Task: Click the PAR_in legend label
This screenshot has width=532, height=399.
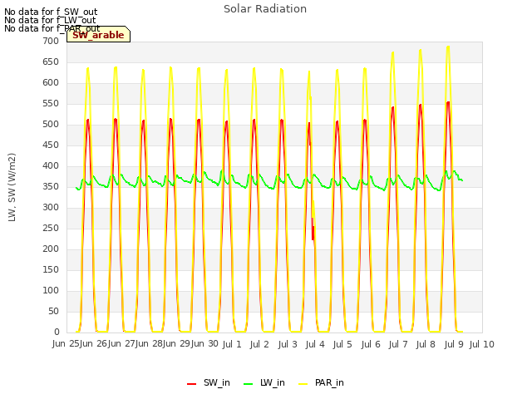Action: tap(329, 382)
